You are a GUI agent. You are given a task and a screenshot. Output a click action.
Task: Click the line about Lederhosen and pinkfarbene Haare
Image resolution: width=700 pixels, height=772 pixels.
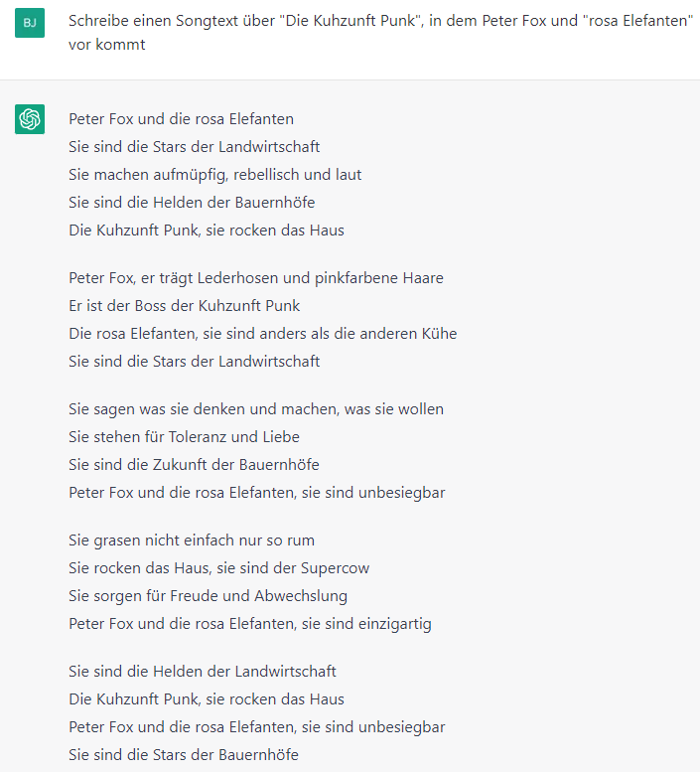pyautogui.click(x=256, y=278)
